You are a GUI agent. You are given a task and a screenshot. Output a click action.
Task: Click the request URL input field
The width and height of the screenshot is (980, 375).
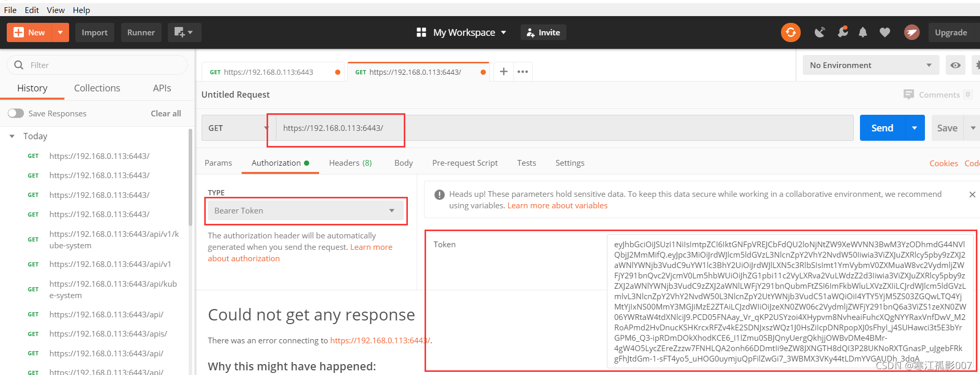pyautogui.click(x=564, y=128)
